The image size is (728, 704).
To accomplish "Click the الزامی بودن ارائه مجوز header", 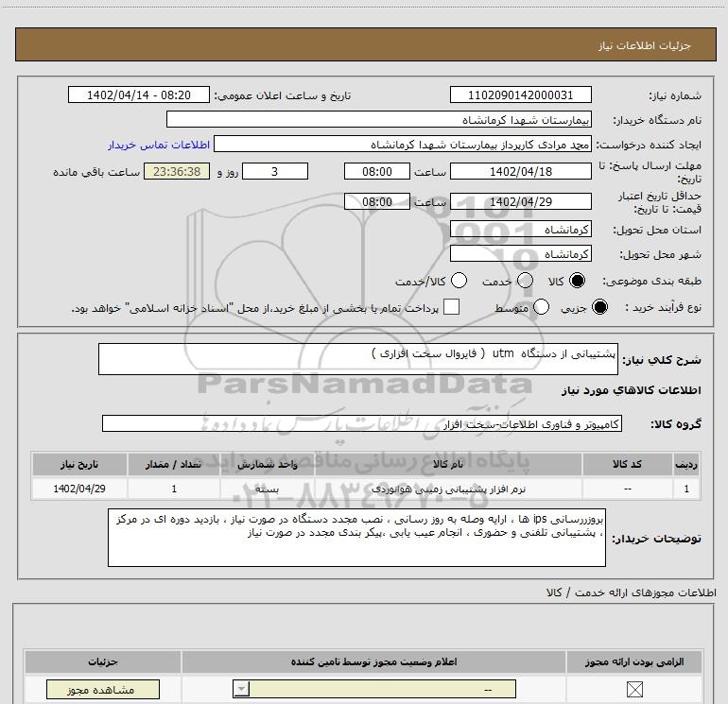I will pyautogui.click(x=634, y=661).
